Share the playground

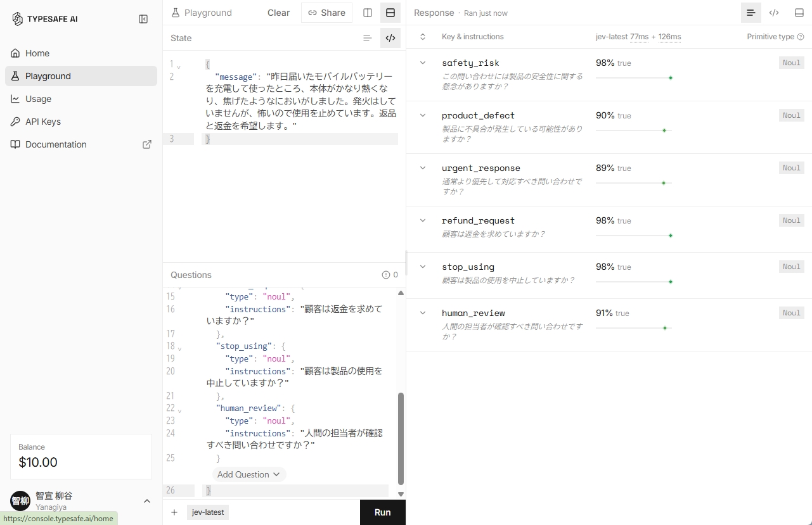(x=326, y=13)
